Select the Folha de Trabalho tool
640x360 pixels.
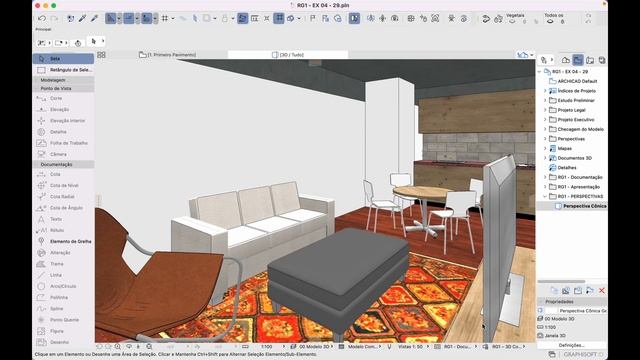(x=63, y=143)
